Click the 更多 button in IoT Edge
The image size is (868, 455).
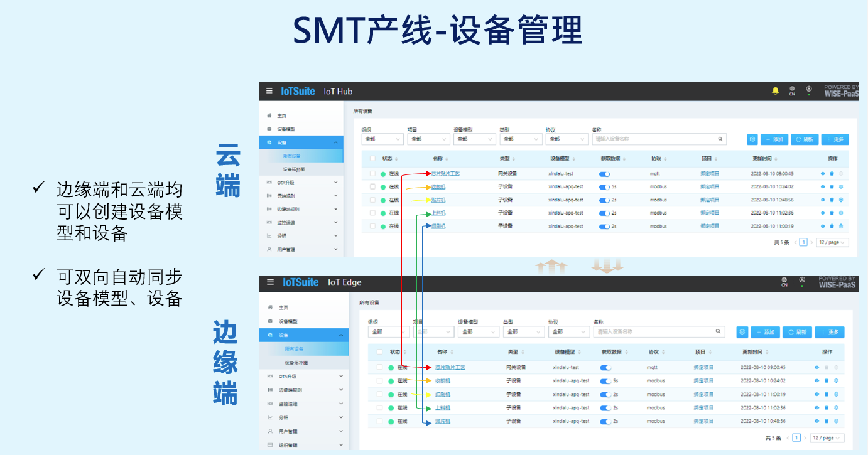tap(830, 332)
